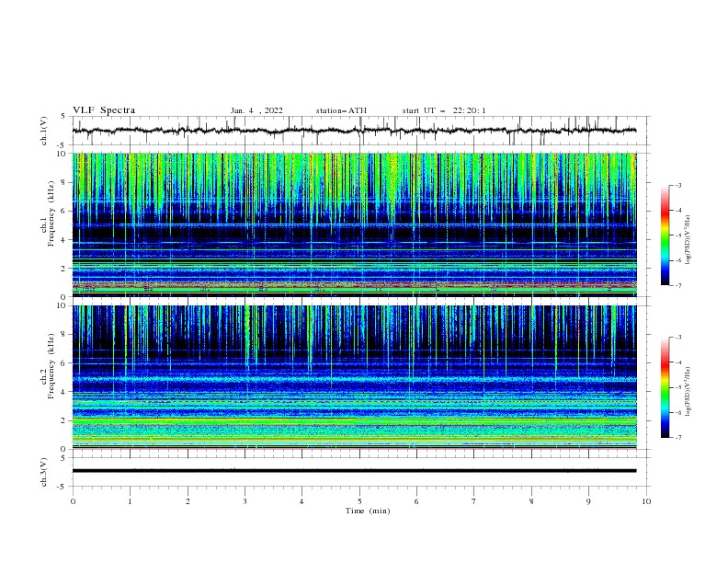
Task: Click the lower color scale bar
Action: coord(665,387)
